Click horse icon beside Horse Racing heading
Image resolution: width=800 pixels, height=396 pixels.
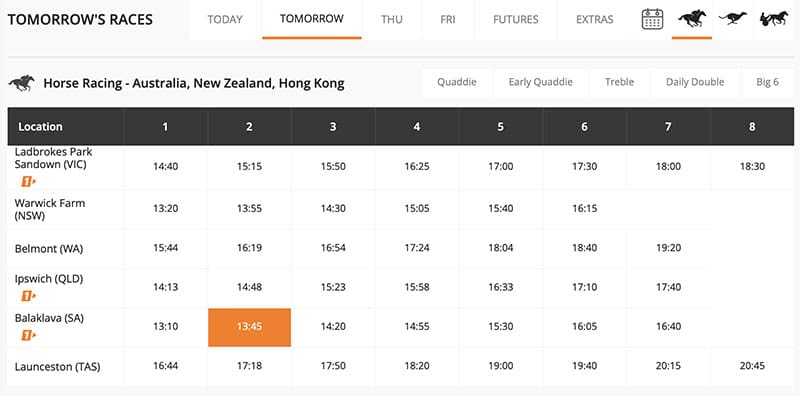(21, 83)
